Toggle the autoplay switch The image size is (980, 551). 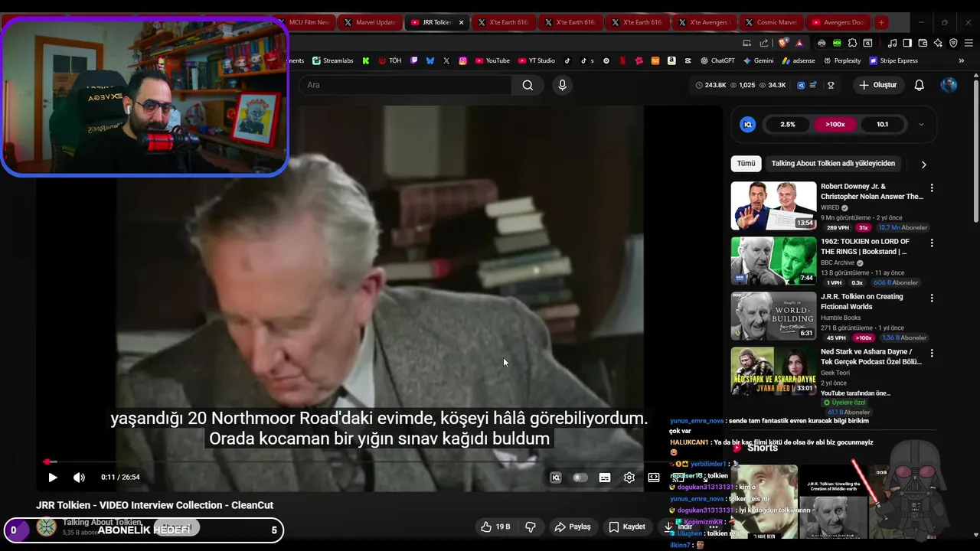580,478
